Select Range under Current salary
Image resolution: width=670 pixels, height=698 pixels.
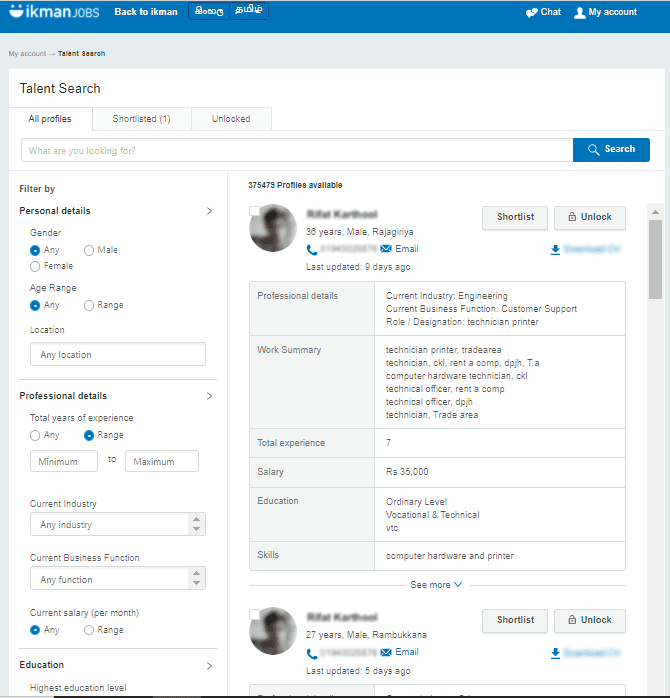tap(89, 630)
